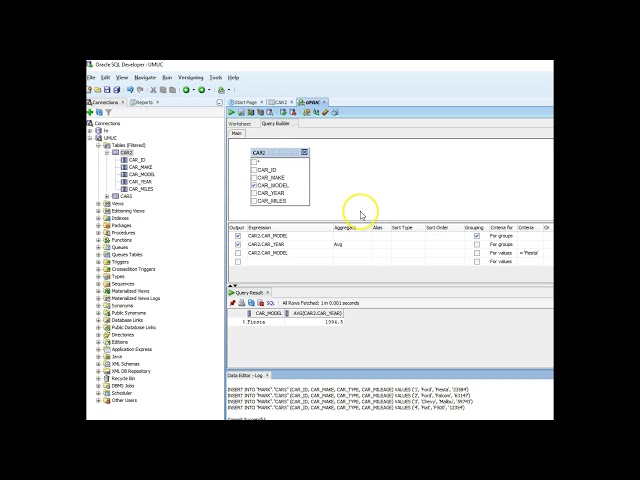Click the refresh icon in Query Result toolbar
This screenshot has width=640, height=480.
point(251,303)
